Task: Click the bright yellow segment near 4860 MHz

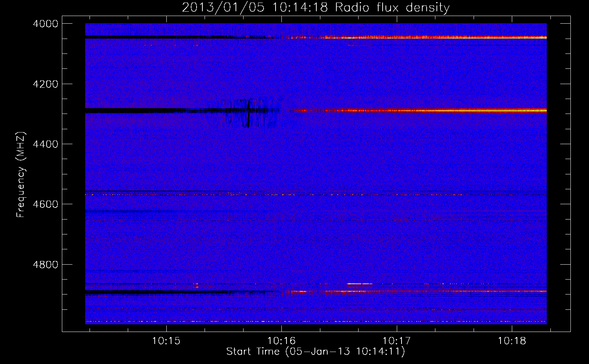Action: click(x=360, y=284)
